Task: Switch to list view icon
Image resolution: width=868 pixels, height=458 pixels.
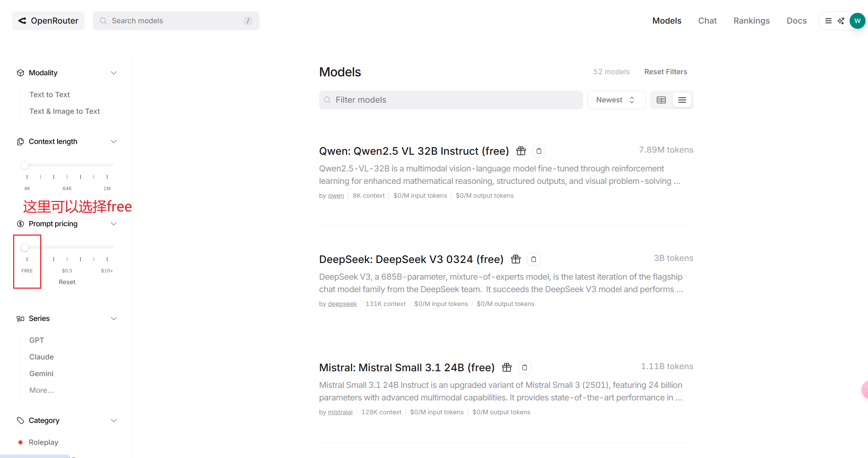Action: point(682,100)
